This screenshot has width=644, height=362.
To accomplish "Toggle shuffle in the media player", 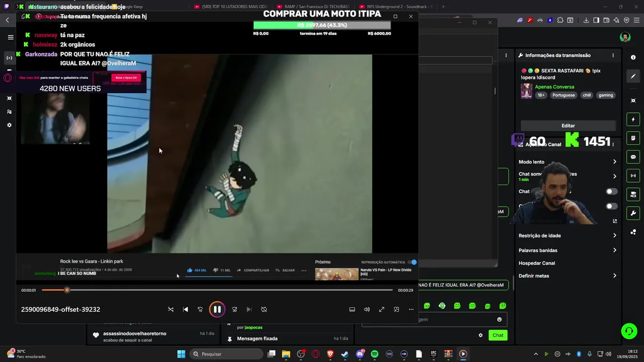I will (x=171, y=309).
